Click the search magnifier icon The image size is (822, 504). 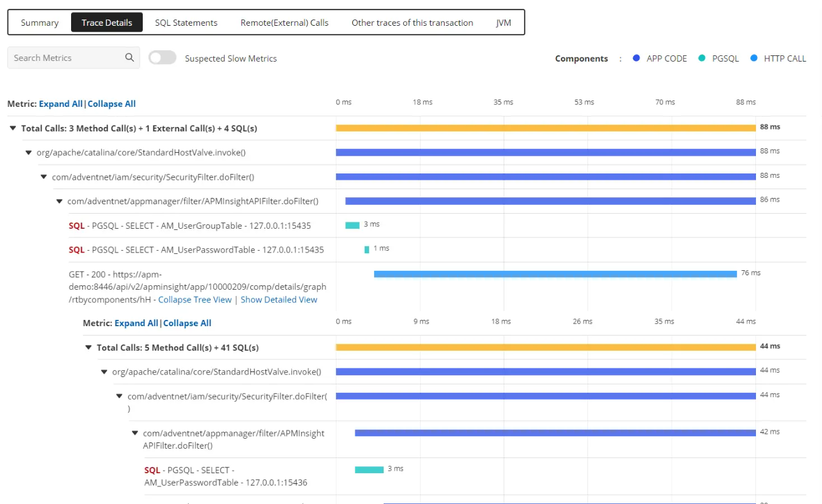coord(129,58)
